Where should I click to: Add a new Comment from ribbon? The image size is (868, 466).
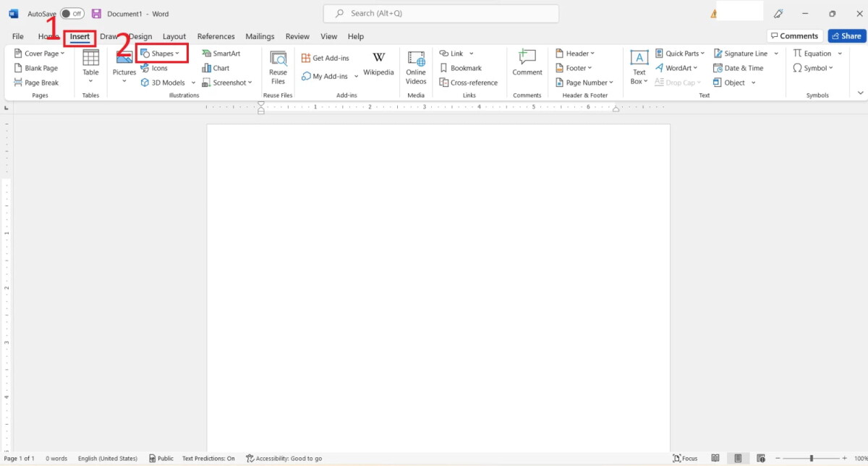coord(527,62)
